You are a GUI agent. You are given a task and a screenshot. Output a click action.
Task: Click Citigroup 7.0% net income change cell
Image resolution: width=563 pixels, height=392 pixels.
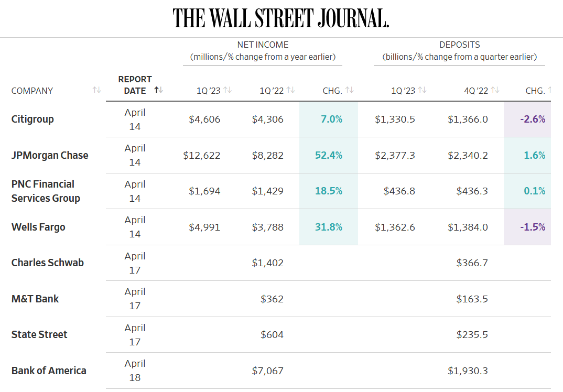[329, 119]
